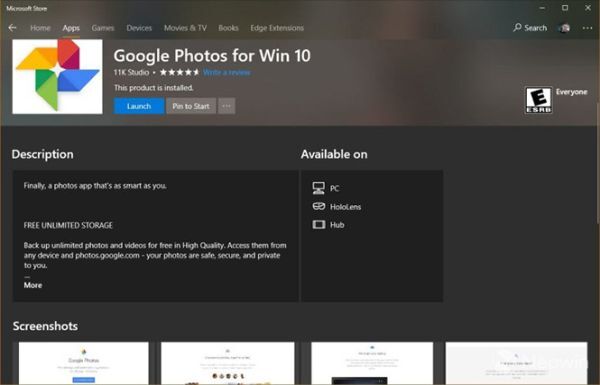
Task: Go back with the back arrow
Action: 12,28
